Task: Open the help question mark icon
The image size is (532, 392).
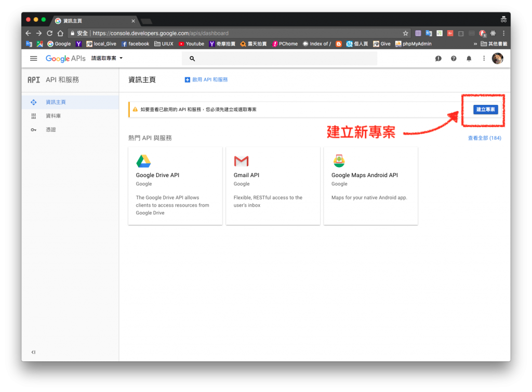Action: pos(454,59)
